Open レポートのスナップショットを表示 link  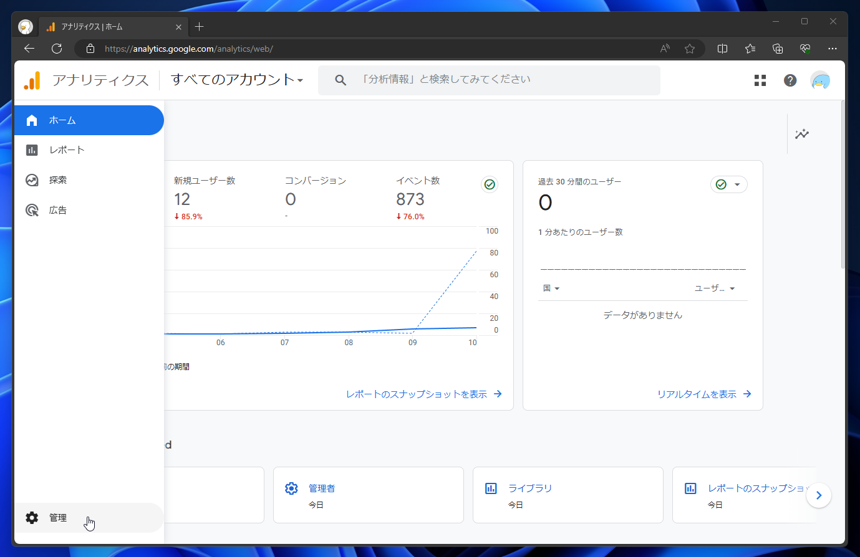423,394
